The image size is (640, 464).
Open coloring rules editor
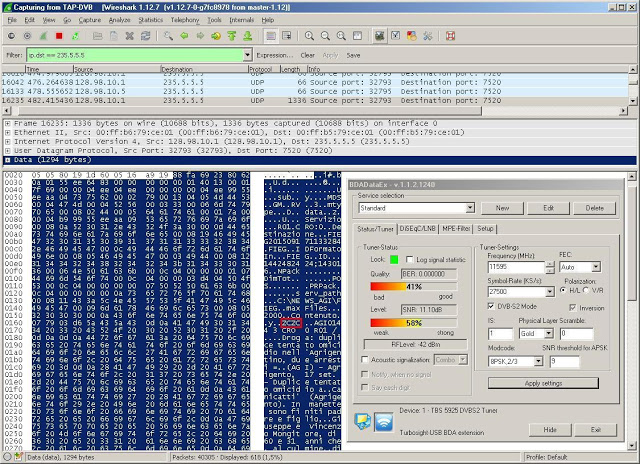click(x=411, y=36)
